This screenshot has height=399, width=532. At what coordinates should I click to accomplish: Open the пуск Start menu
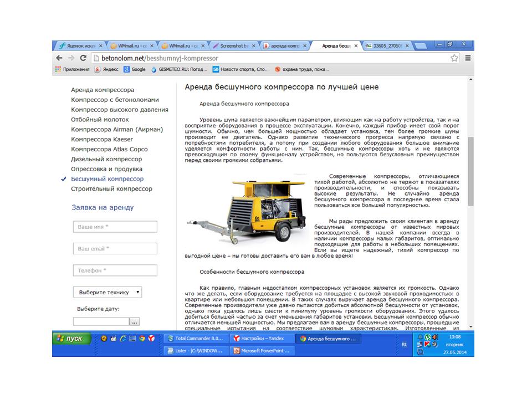point(71,338)
